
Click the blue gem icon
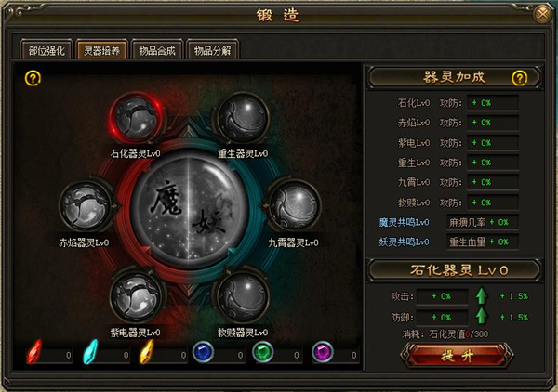click(203, 352)
